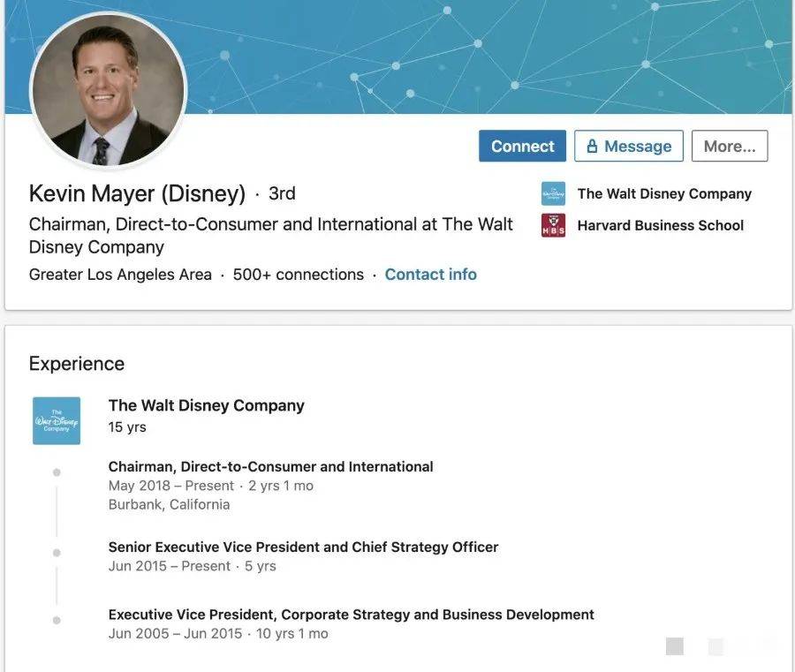The image size is (795, 672).
Task: Click the Message button label
Action: pos(638,147)
